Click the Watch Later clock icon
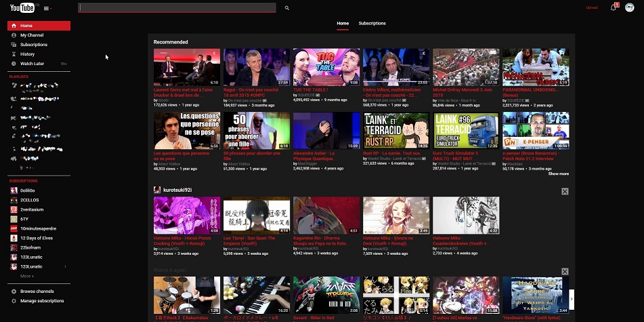The height and width of the screenshot is (322, 644). pyautogui.click(x=14, y=64)
